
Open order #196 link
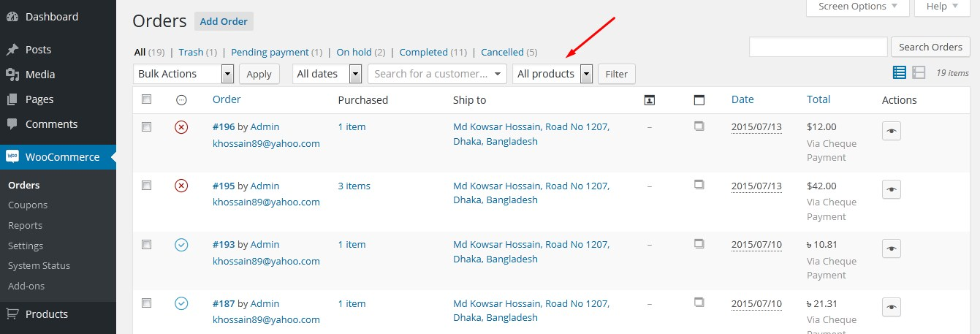point(224,126)
